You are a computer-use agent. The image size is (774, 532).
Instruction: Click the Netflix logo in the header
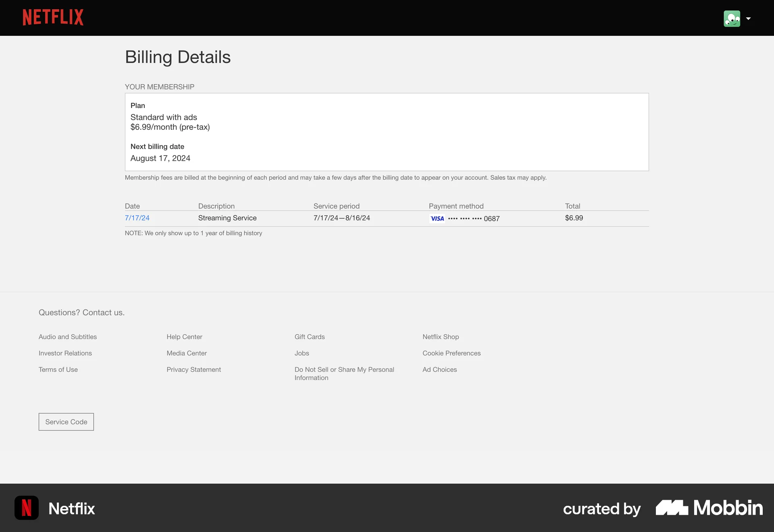click(x=53, y=17)
